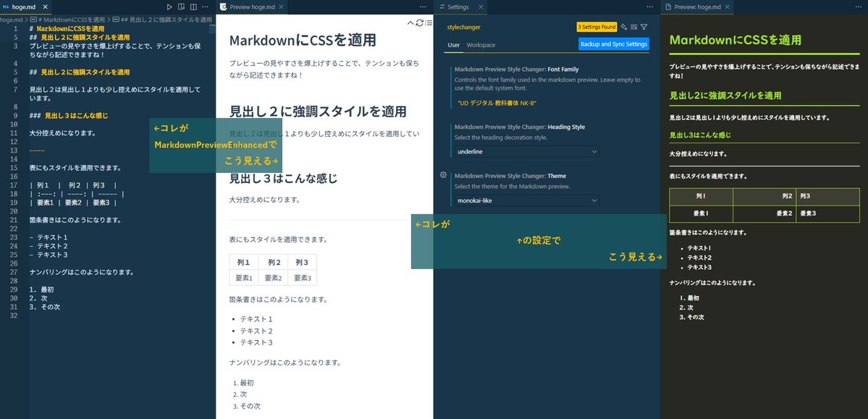Click the filter settings funnel icon

(644, 27)
